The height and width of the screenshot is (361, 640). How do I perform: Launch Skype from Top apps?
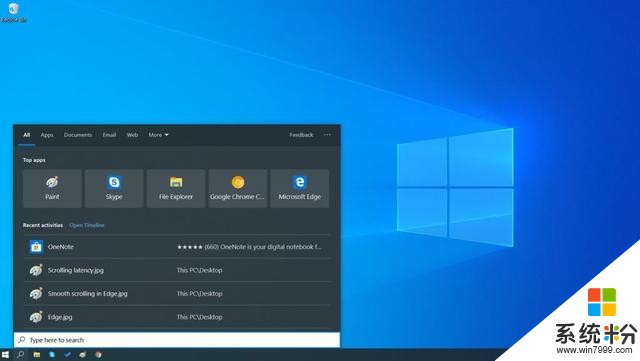pos(114,189)
